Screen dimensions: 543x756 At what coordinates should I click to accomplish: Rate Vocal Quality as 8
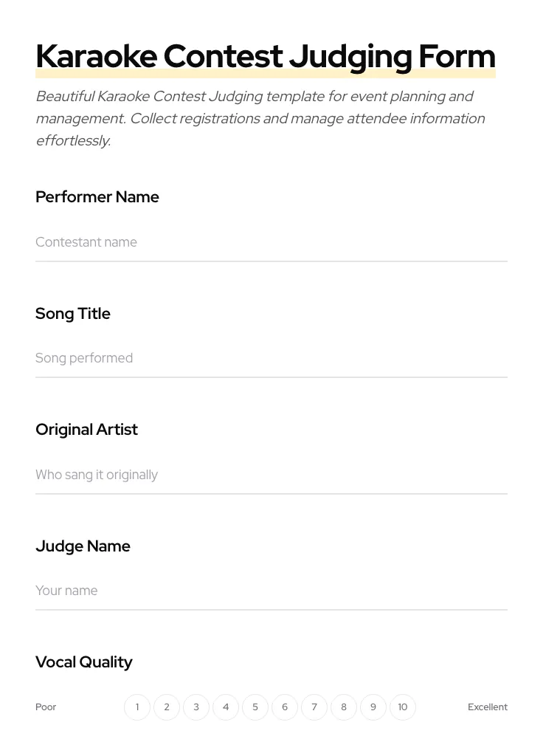344,707
